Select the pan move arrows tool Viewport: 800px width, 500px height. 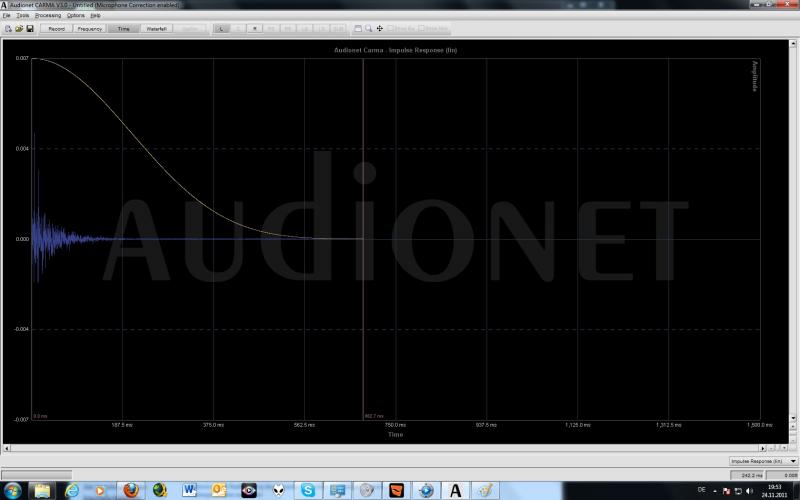[x=380, y=29]
